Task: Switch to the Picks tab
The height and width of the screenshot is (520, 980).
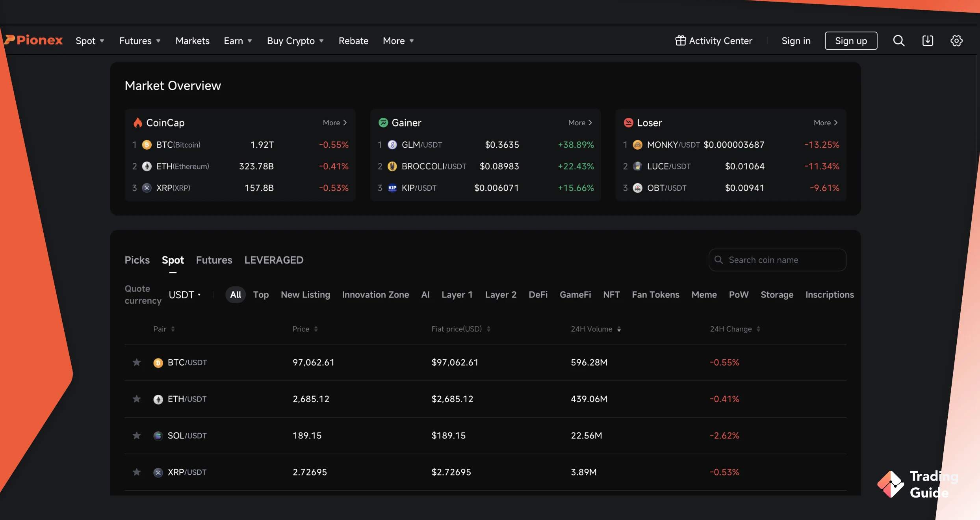Action: [x=137, y=260]
